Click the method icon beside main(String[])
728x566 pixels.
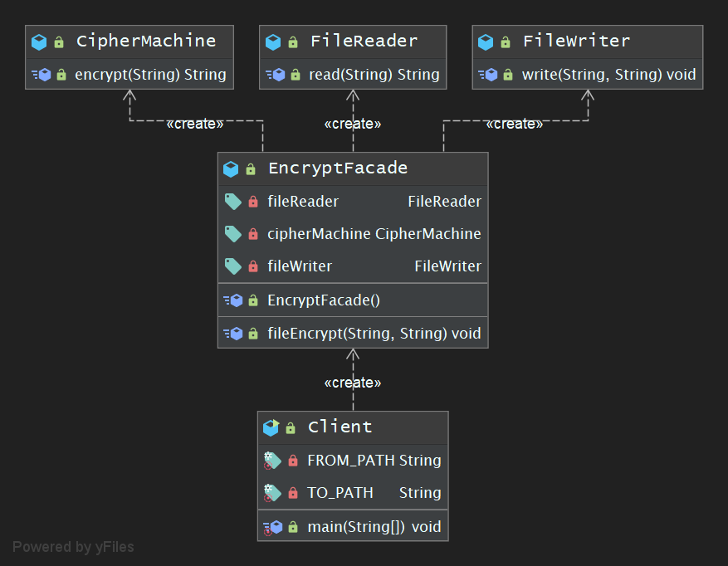point(273,527)
